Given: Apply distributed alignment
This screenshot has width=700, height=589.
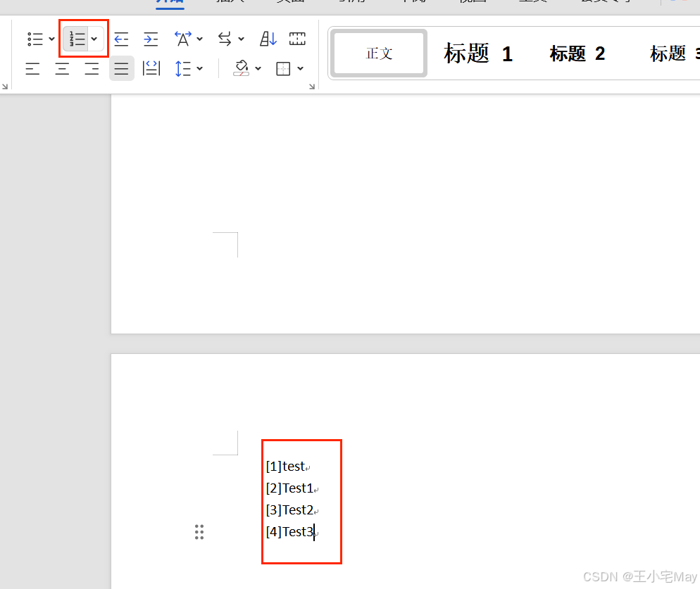Looking at the screenshot, I should click(151, 69).
